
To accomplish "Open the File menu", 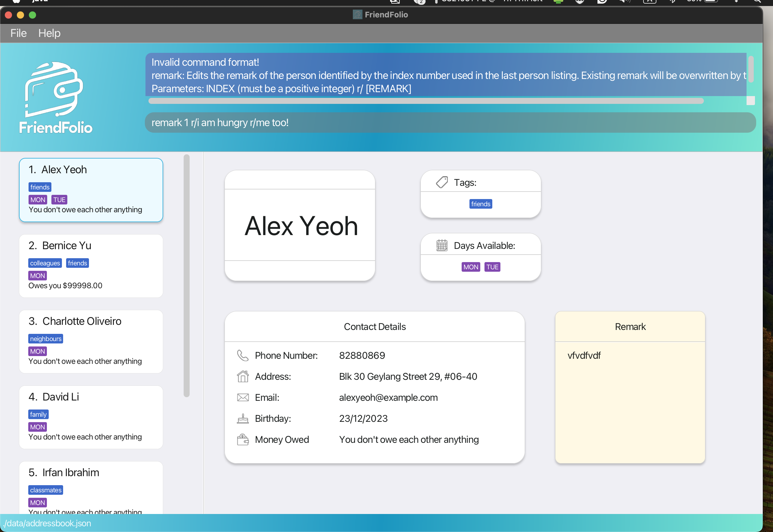I will pos(18,33).
